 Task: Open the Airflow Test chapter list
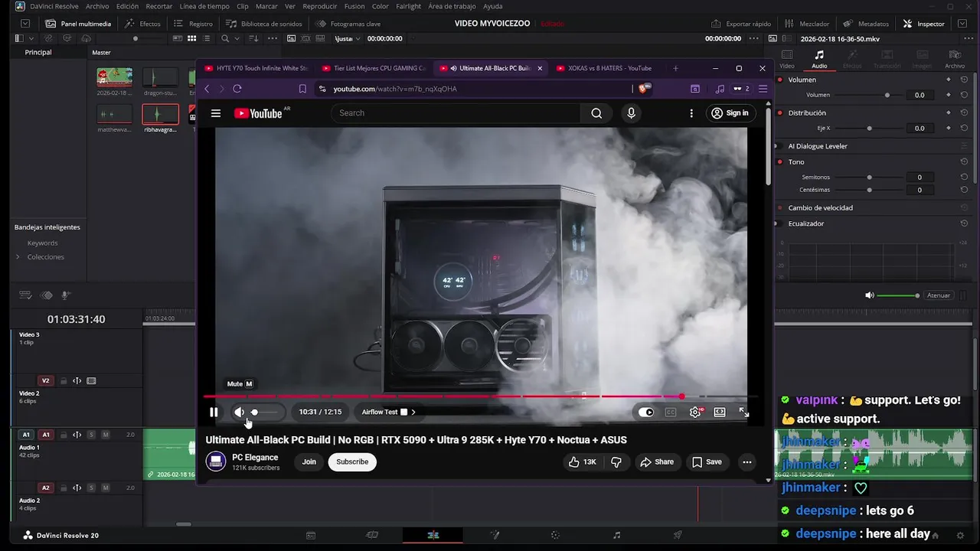[x=388, y=412]
